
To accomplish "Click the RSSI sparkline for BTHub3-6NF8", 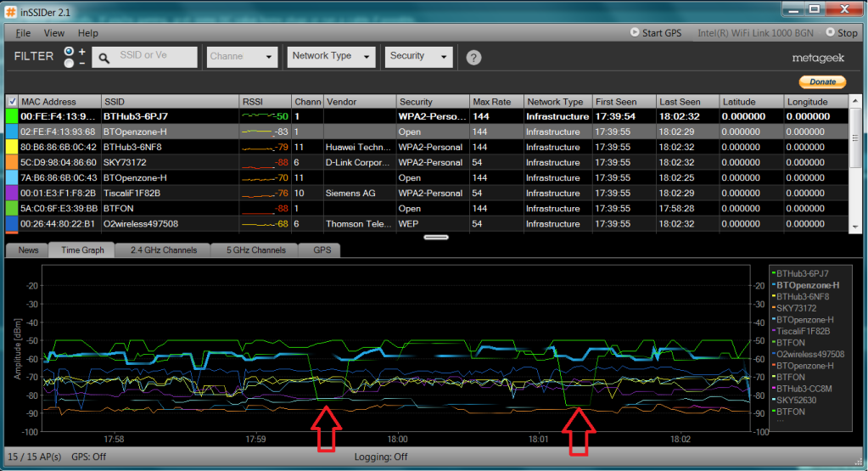I will [x=258, y=147].
